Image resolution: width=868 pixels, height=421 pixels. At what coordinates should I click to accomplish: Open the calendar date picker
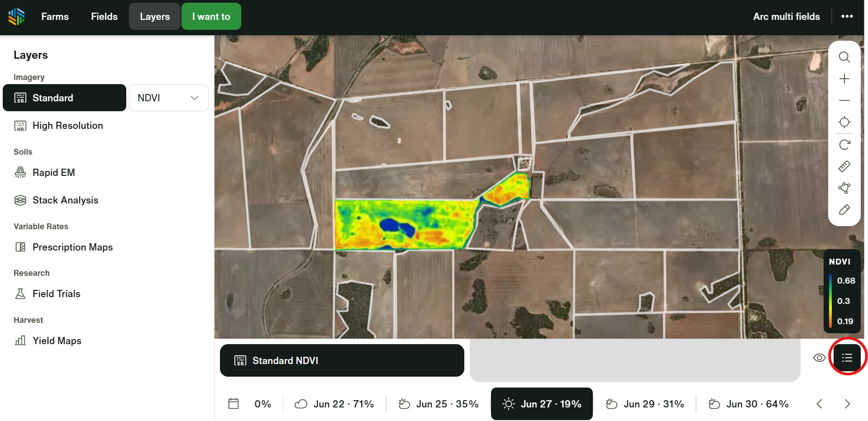click(234, 404)
